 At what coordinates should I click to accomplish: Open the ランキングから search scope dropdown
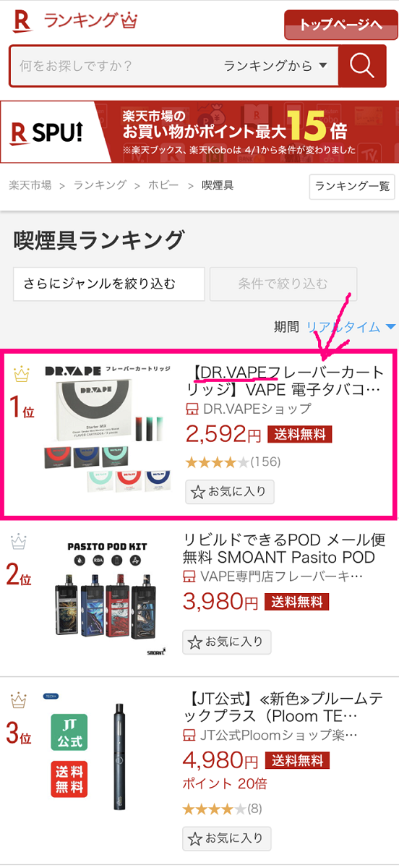pos(275,66)
